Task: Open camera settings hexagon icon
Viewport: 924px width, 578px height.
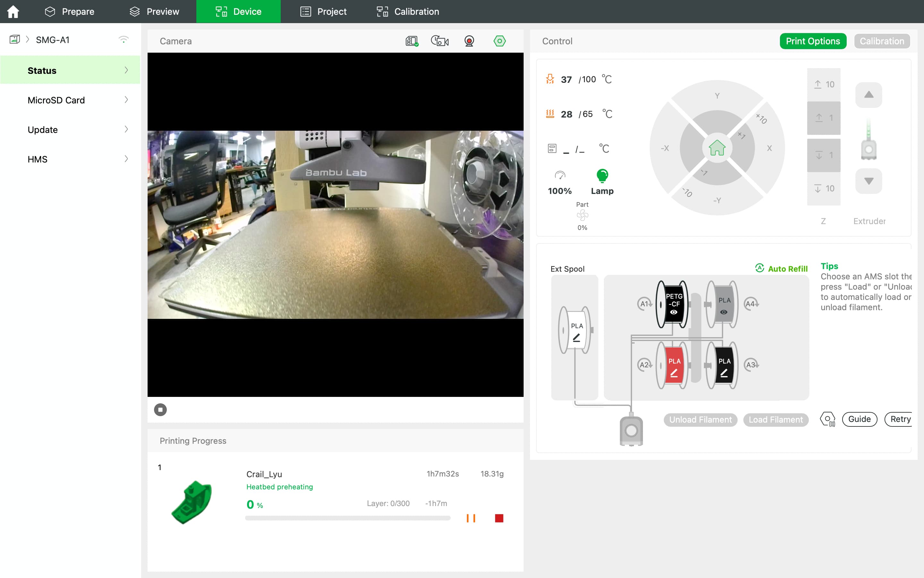Action: click(500, 41)
